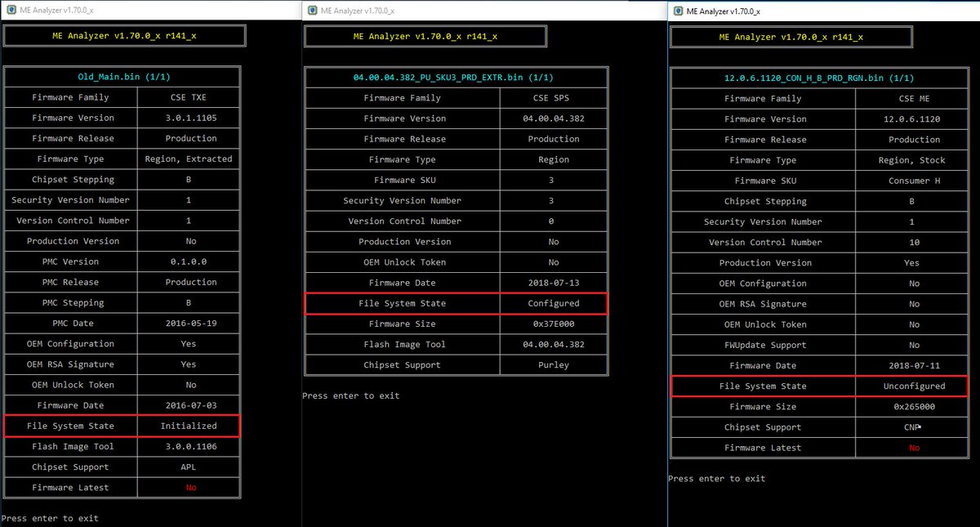Image resolution: width=980 pixels, height=527 pixels.
Task: Click the Firmware Date value '2016-07-03'
Action: (x=190, y=405)
